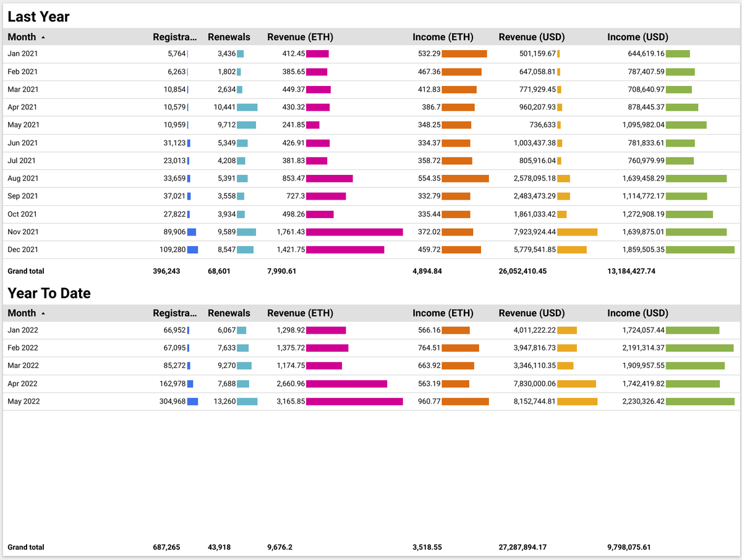Viewport: 742px width, 560px height.
Task: Click the Revenue (USD) header in Last Year table
Action: click(531, 37)
